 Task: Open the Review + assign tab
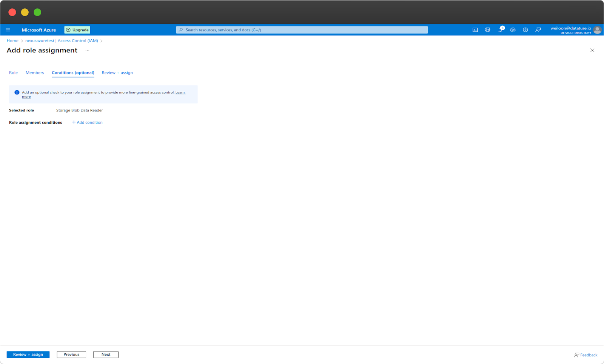pyautogui.click(x=117, y=72)
